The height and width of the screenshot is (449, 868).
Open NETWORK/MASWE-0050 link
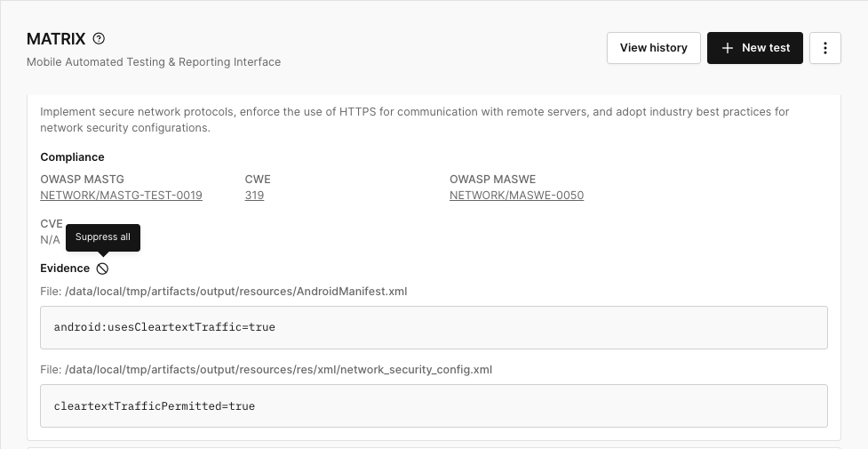click(x=516, y=195)
